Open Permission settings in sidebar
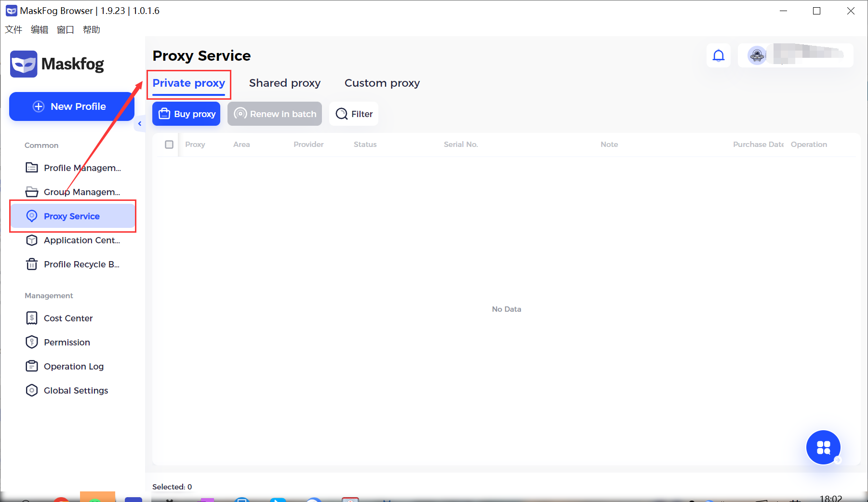Screen dimensions: 868x502 click(73, 342)
